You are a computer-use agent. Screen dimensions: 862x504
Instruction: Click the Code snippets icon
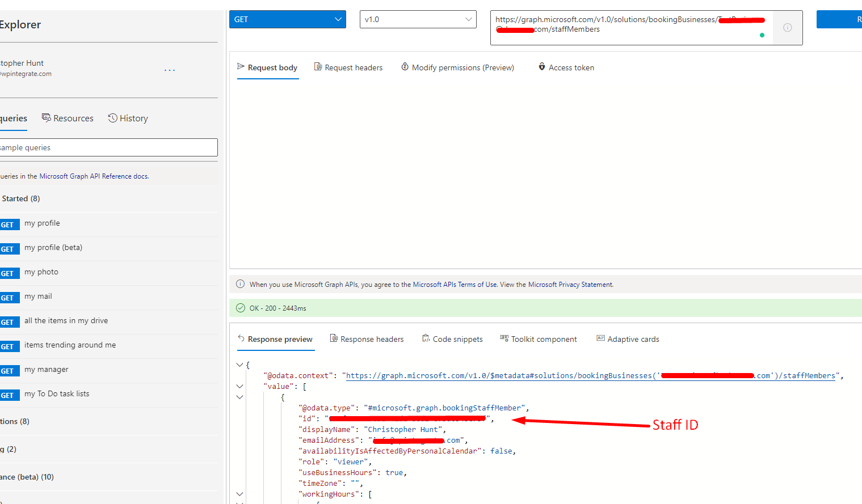pyautogui.click(x=426, y=338)
